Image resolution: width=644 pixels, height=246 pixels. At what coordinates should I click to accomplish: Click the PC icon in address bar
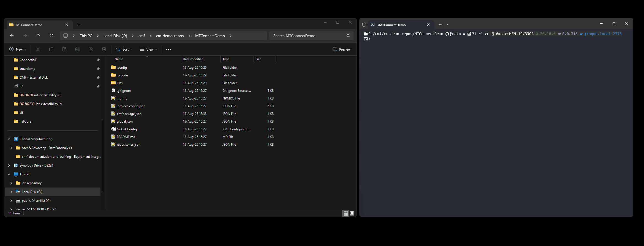66,36
